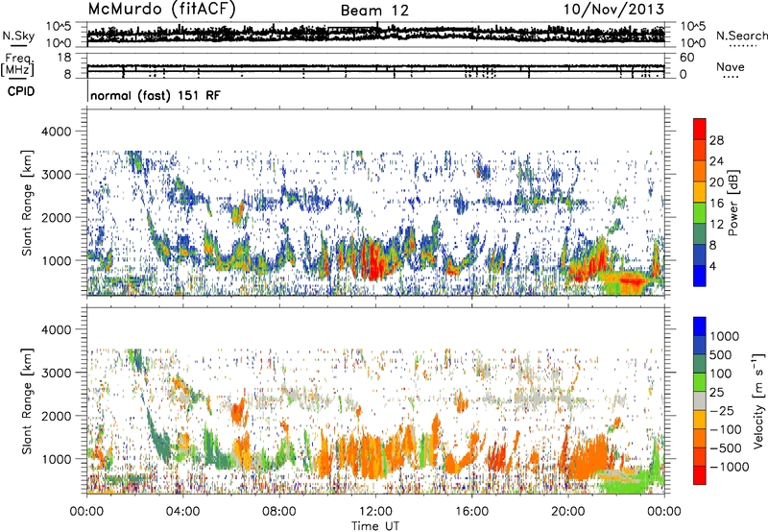This screenshot has height=532, width=768.
Task: Click the 'McMurdo (fitACF)' title text
Action: coord(161,10)
